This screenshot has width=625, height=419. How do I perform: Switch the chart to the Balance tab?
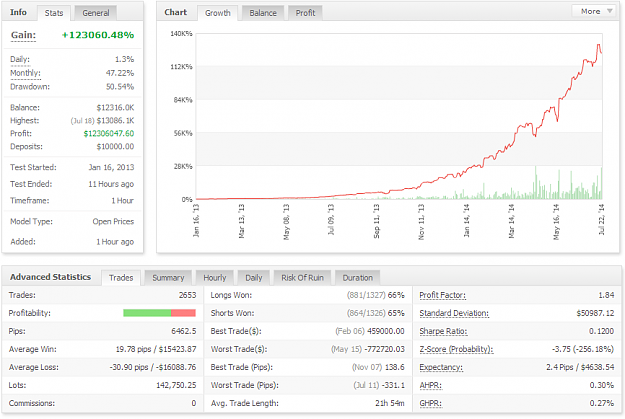click(263, 13)
